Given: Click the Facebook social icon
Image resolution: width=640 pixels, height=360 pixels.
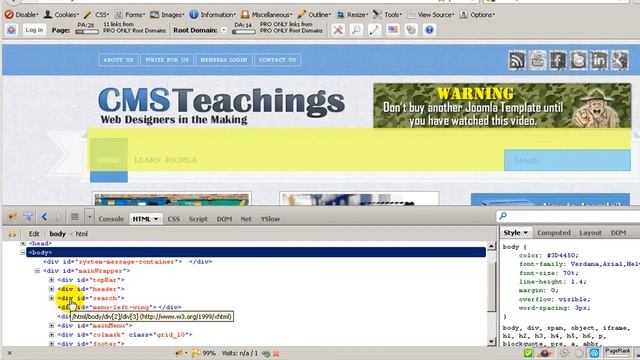Looking at the screenshot, I should click(x=558, y=60).
